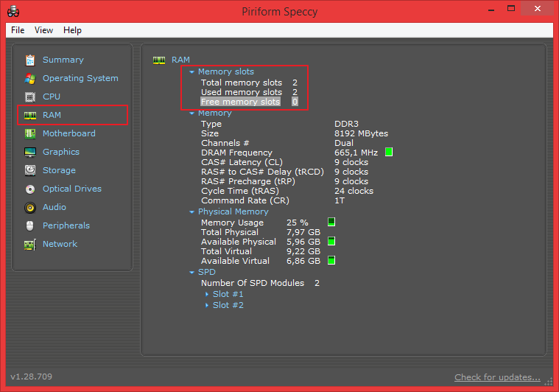Select the 6,86 GB Available Virtual value
Image resolution: width=559 pixels, height=392 pixels.
tap(303, 262)
